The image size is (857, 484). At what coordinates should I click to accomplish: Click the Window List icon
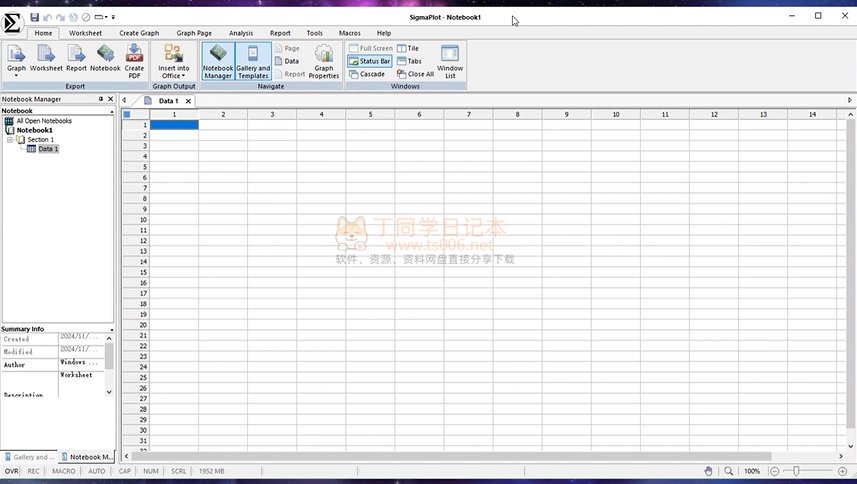450,61
